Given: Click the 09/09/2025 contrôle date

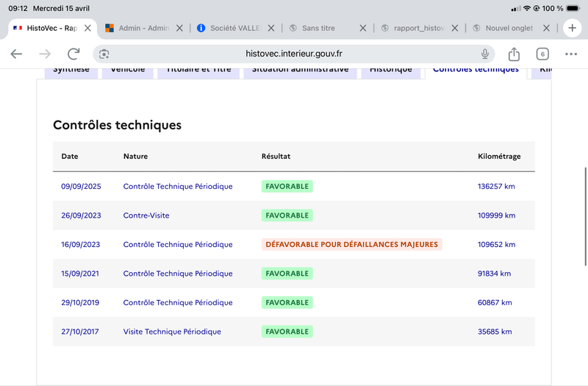Looking at the screenshot, I should 81,187.
